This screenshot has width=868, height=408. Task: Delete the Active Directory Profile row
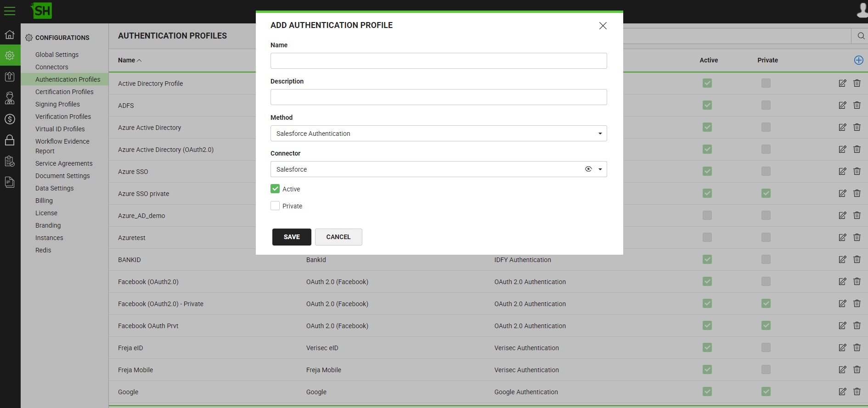(x=857, y=83)
